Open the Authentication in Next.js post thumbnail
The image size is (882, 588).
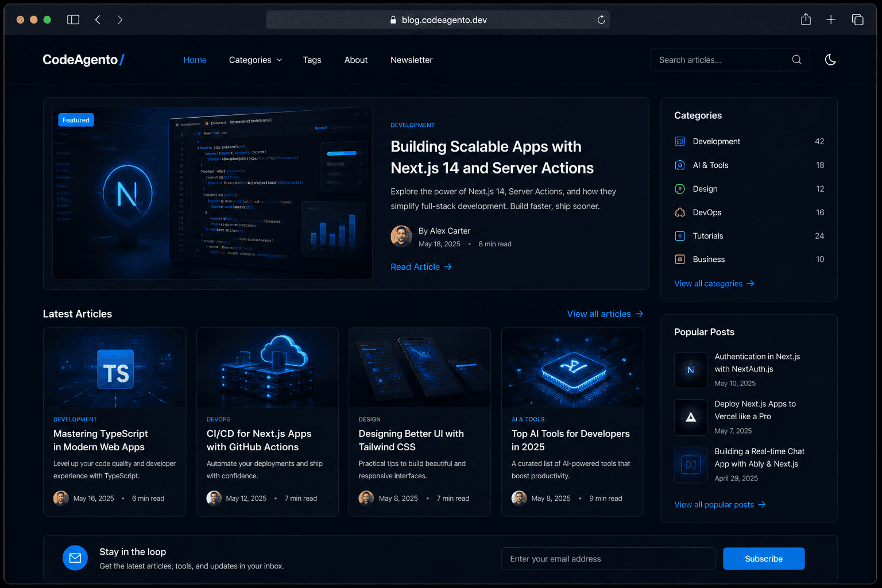691,370
